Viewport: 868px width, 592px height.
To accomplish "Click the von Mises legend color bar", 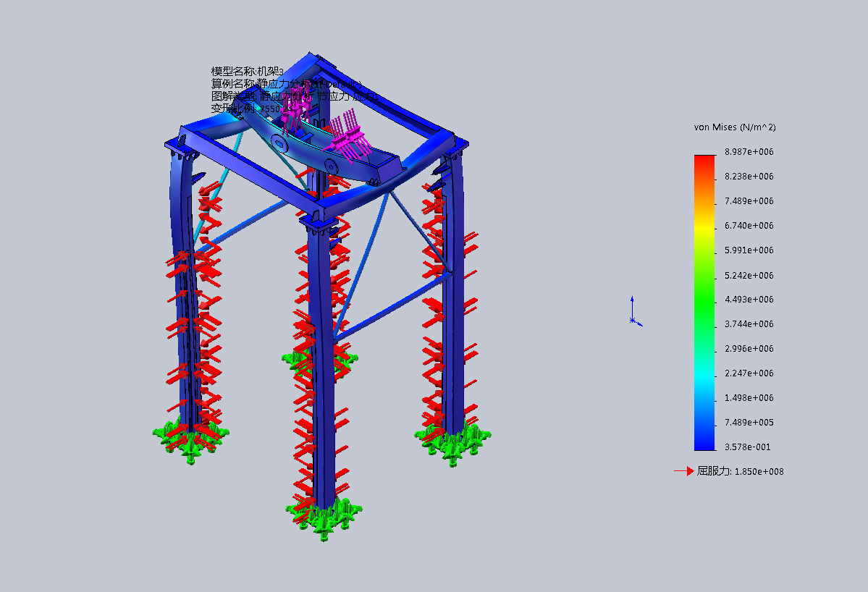I will pos(704,303).
